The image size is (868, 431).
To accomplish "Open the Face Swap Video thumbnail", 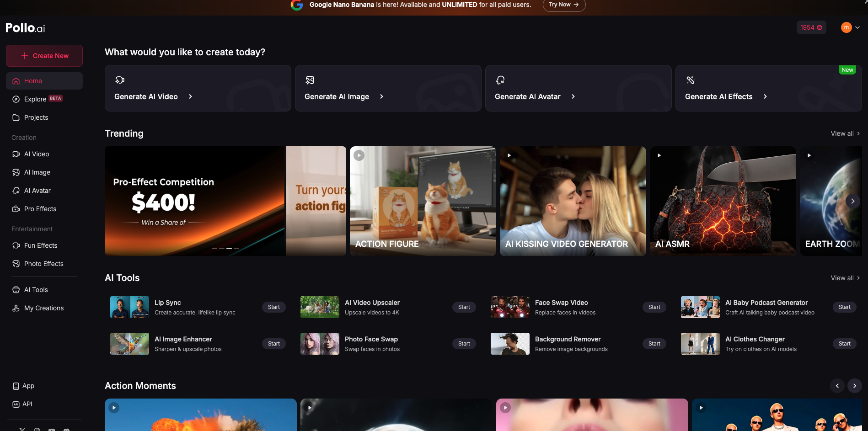I will click(510, 307).
